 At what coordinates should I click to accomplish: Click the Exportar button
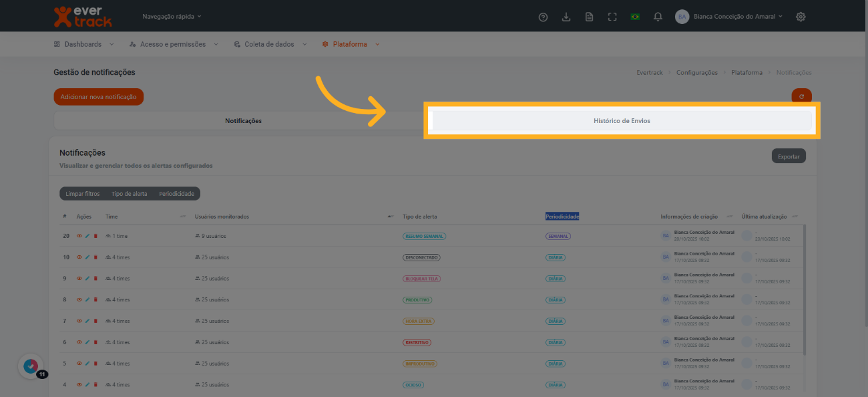[789, 156]
